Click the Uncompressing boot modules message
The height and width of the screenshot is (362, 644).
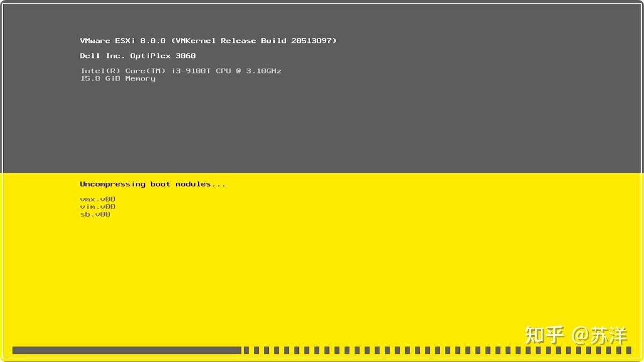(x=153, y=184)
